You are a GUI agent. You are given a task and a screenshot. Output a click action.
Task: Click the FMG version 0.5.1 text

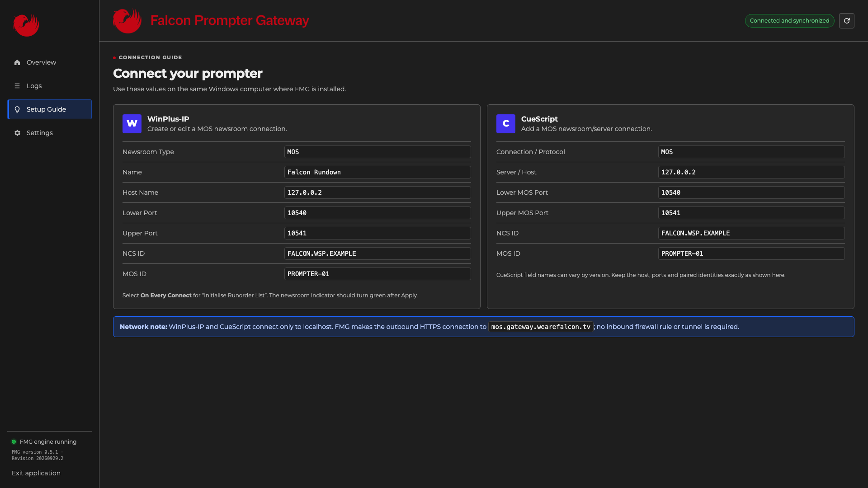[x=35, y=452]
